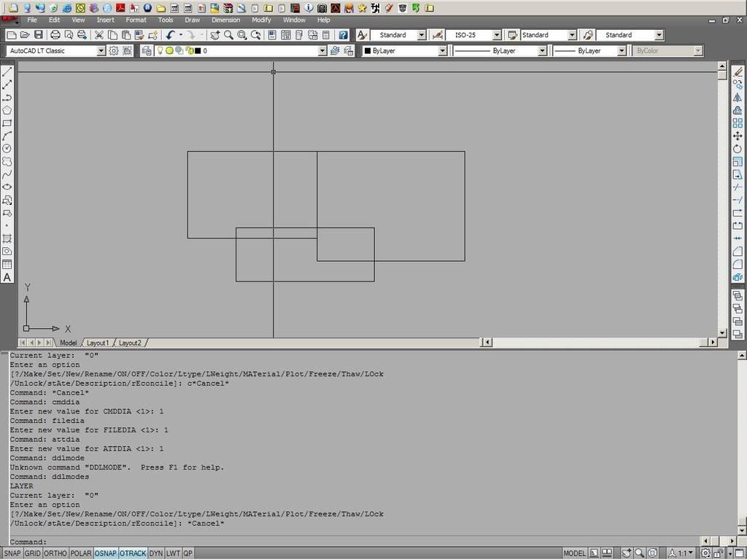Select the Polygon draw tool
This screenshot has width=747, height=560.
pos(7,111)
